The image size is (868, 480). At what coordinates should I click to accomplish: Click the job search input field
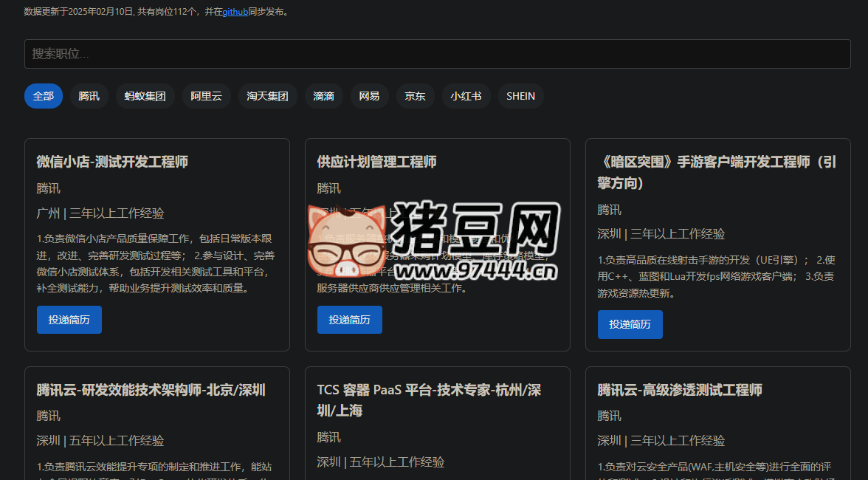pyautogui.click(x=437, y=54)
